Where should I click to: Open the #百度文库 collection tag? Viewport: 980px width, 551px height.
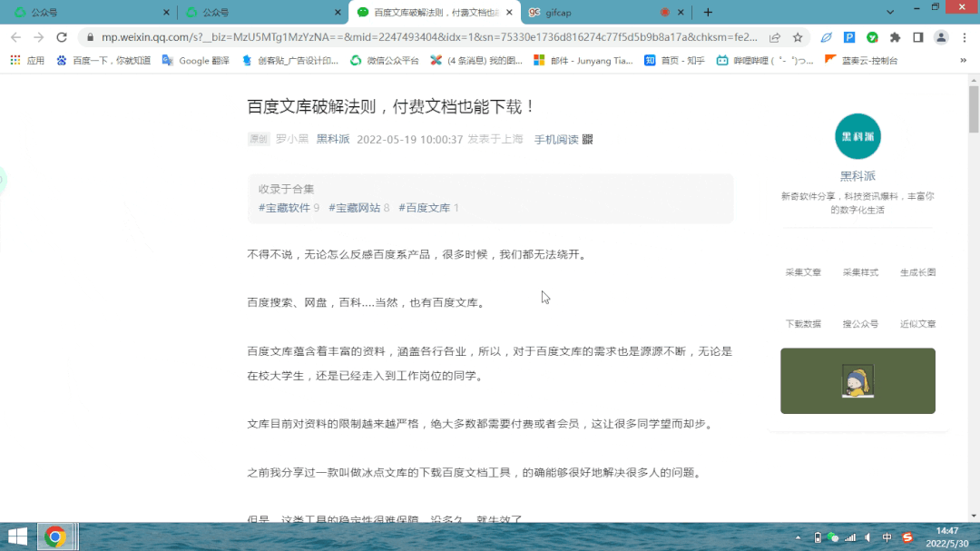(425, 208)
